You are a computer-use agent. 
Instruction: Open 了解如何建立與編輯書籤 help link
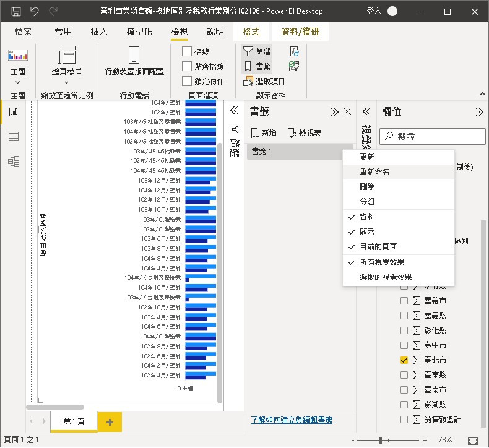pyautogui.click(x=292, y=420)
